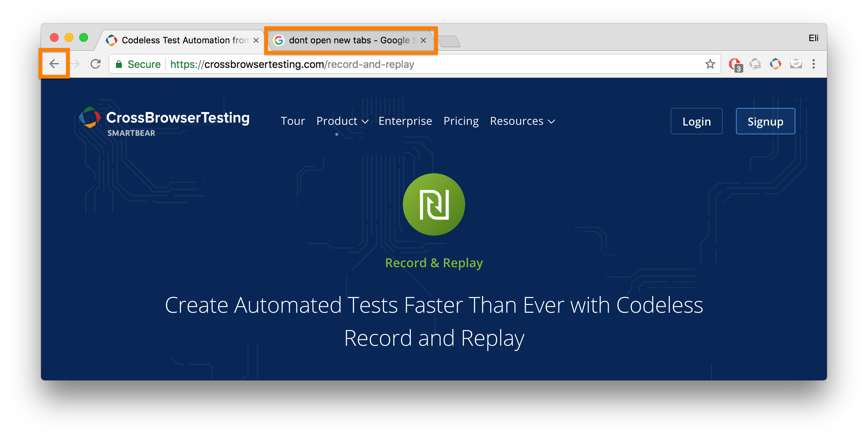Navigate back using the back arrow
This screenshot has height=439, width=868.
[54, 64]
